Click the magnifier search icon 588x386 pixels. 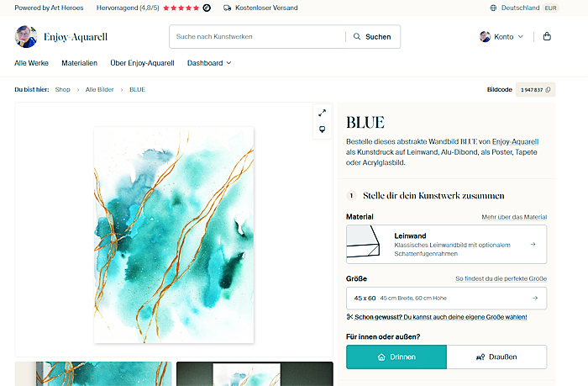pyautogui.click(x=357, y=36)
